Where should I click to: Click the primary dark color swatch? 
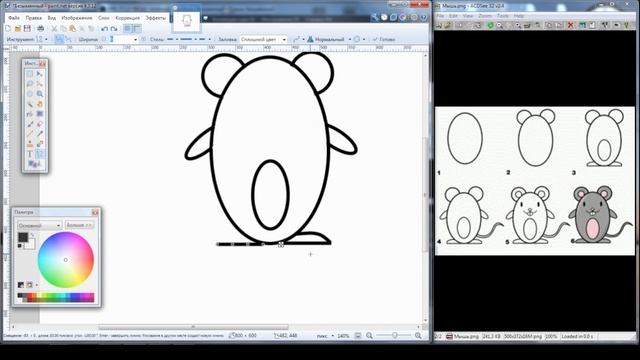click(23, 237)
